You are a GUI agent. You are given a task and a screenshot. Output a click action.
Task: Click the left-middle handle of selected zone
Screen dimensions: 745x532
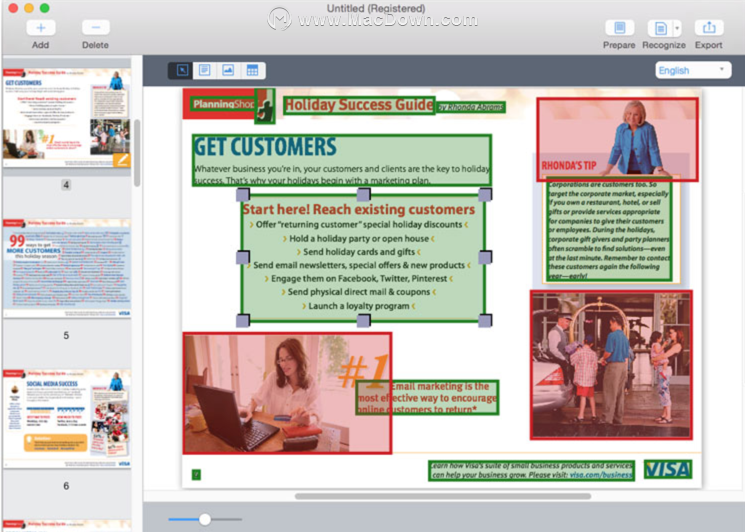(243, 257)
